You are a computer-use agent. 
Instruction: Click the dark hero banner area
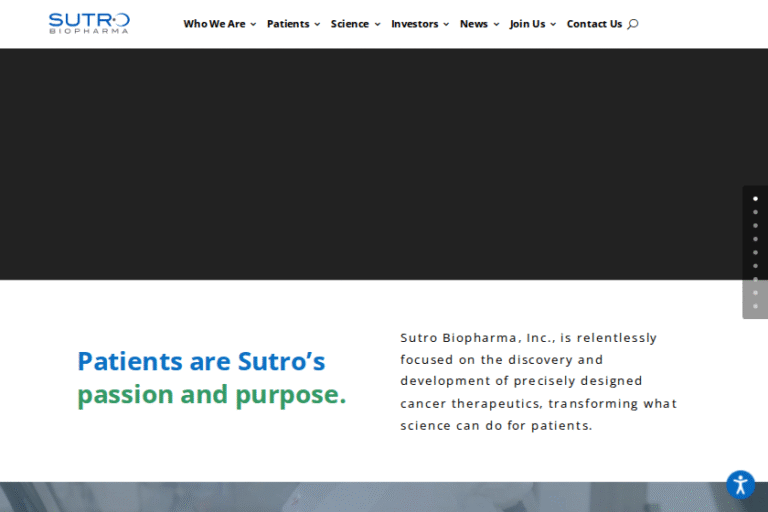(x=370, y=164)
